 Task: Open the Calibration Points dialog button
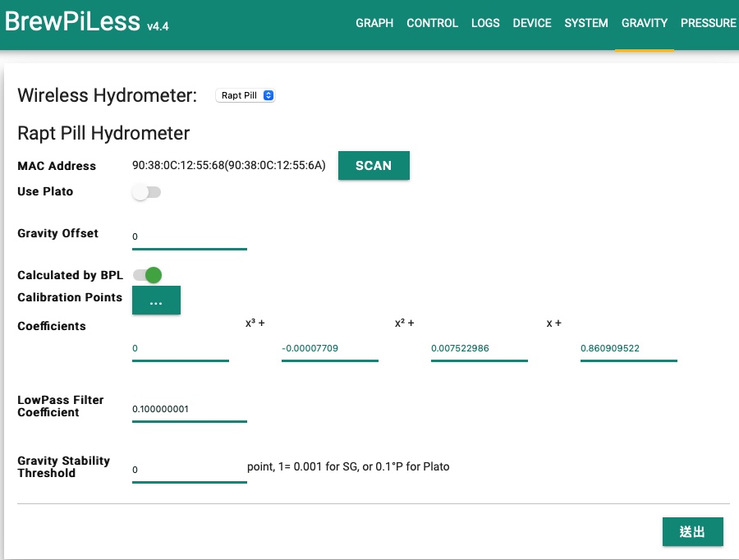[x=156, y=300]
